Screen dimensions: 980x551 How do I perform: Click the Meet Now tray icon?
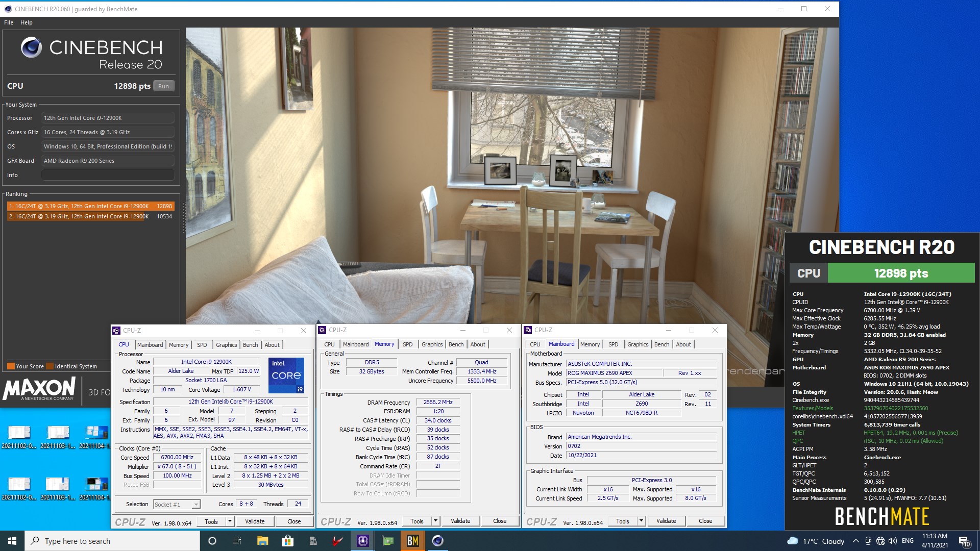point(868,541)
